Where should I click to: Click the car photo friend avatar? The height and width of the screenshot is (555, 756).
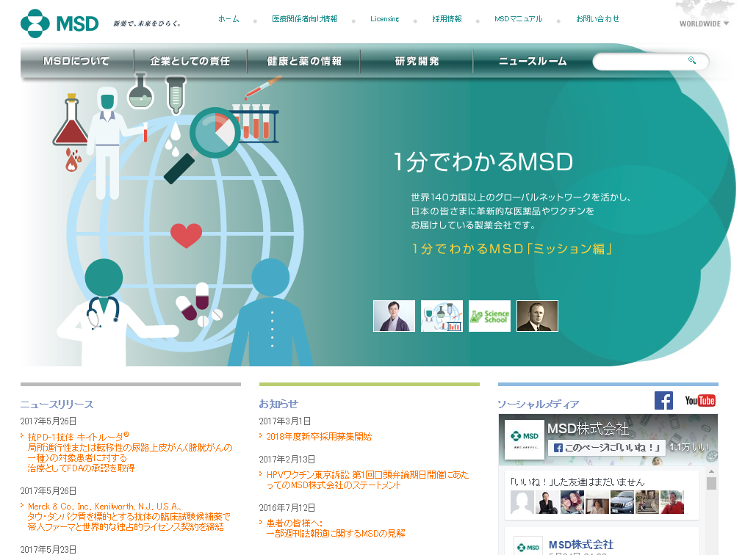[x=622, y=502]
